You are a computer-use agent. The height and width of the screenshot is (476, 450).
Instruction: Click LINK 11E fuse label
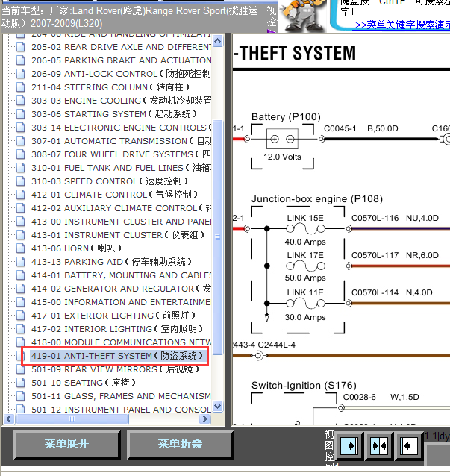click(x=305, y=292)
